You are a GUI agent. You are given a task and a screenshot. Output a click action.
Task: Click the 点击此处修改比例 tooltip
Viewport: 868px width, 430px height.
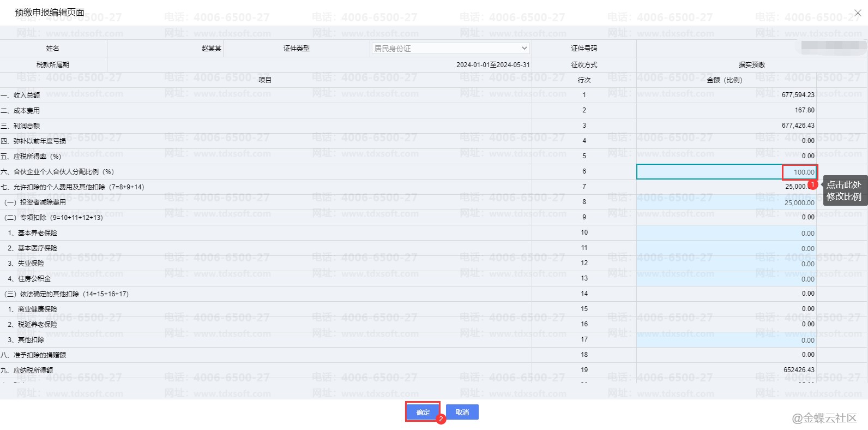844,190
